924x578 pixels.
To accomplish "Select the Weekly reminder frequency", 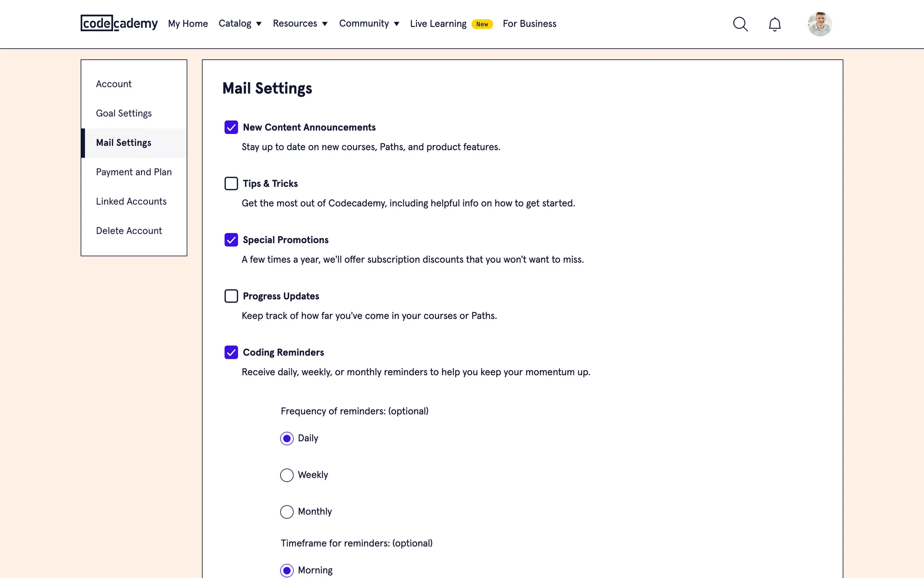I will pyautogui.click(x=287, y=475).
